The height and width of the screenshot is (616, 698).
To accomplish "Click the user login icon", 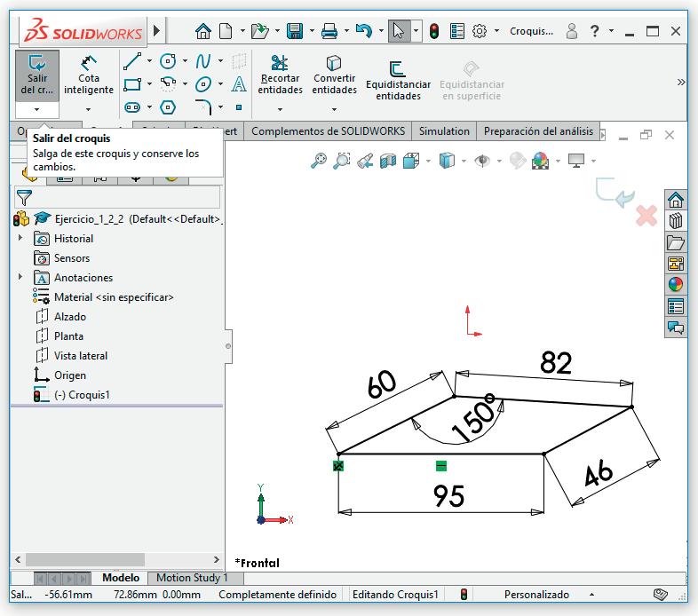I will [572, 31].
